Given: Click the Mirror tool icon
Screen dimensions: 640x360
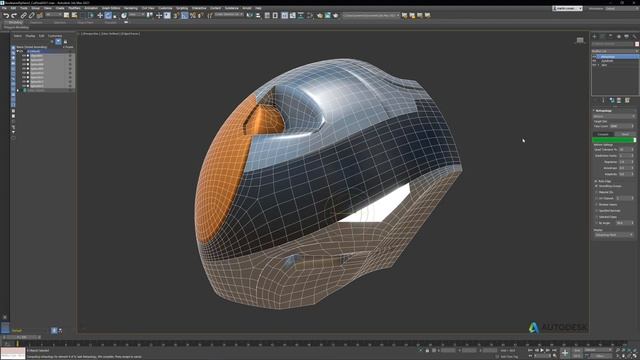Looking at the screenshot, I should [249, 16].
